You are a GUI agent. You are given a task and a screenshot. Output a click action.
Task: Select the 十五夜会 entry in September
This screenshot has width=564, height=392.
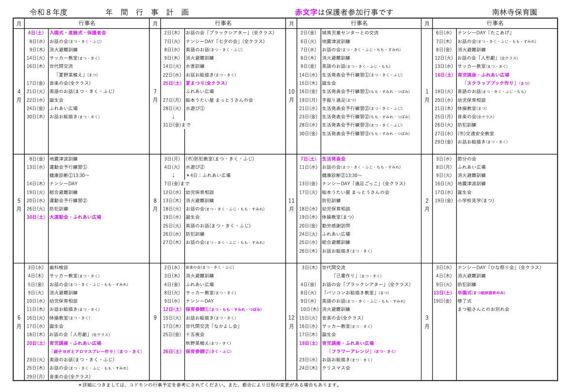click(x=195, y=334)
